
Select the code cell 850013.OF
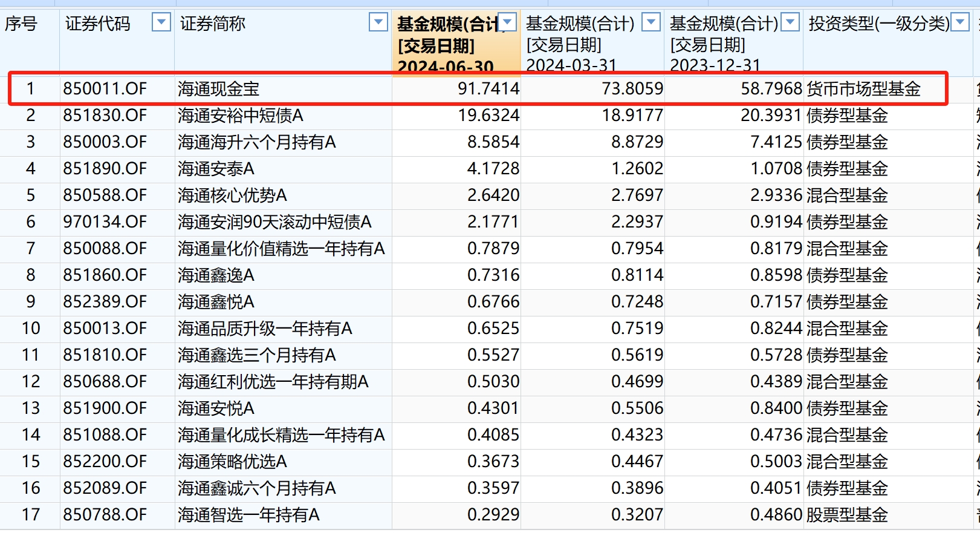[105, 329]
